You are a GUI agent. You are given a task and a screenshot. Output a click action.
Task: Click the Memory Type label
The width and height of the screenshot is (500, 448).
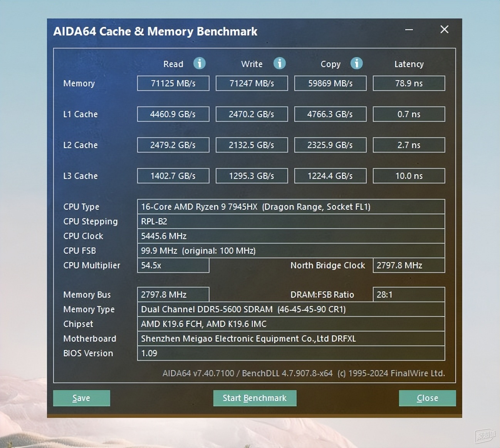89,310
